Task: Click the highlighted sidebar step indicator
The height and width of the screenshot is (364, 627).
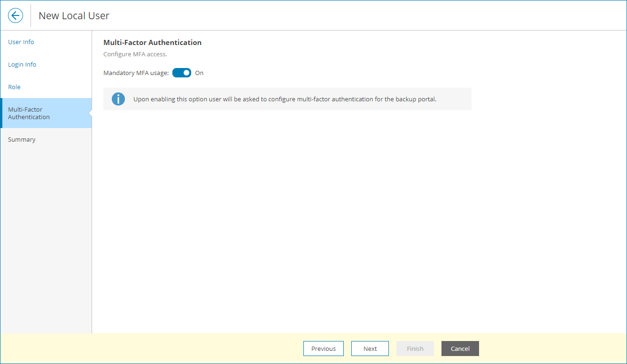Action: click(46, 113)
